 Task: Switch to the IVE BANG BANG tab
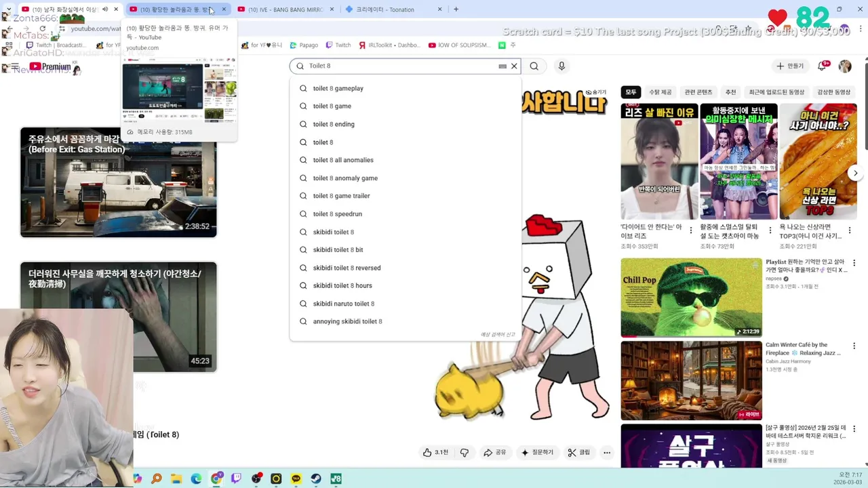[285, 9]
